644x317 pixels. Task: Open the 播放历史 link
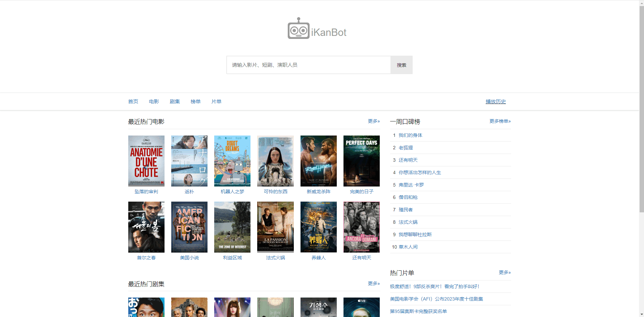[496, 102]
